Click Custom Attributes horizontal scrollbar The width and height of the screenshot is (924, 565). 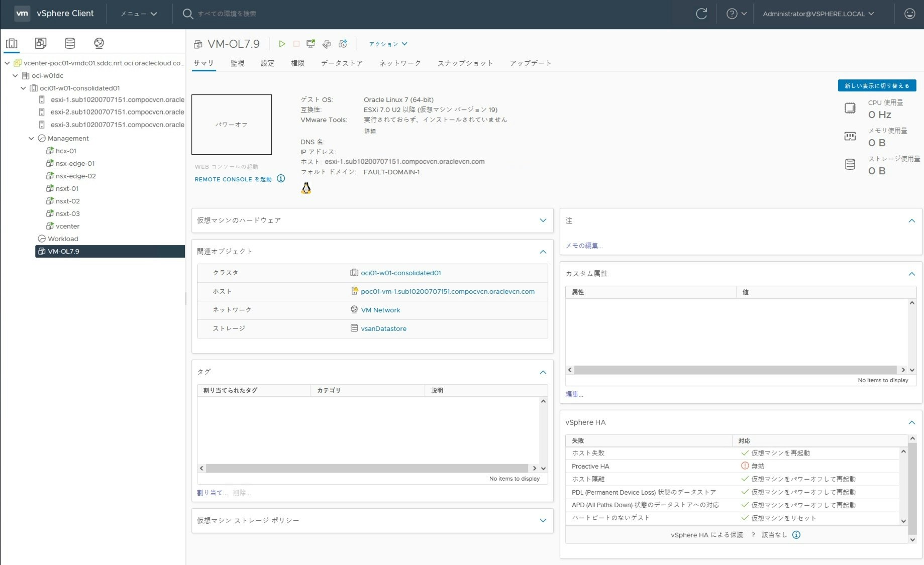735,370
